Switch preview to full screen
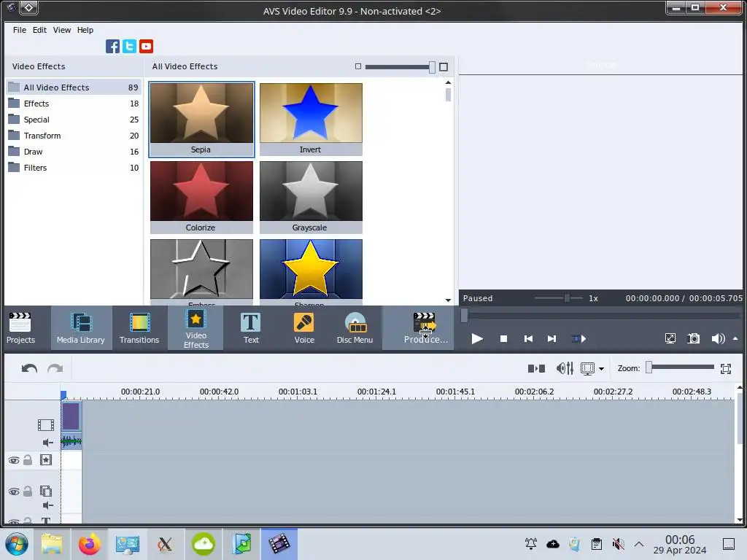 (670, 338)
